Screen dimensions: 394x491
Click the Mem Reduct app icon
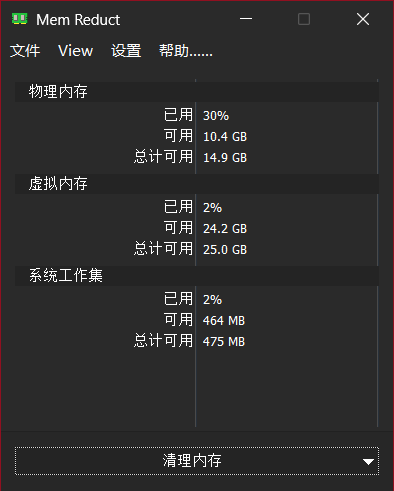pos(19,19)
